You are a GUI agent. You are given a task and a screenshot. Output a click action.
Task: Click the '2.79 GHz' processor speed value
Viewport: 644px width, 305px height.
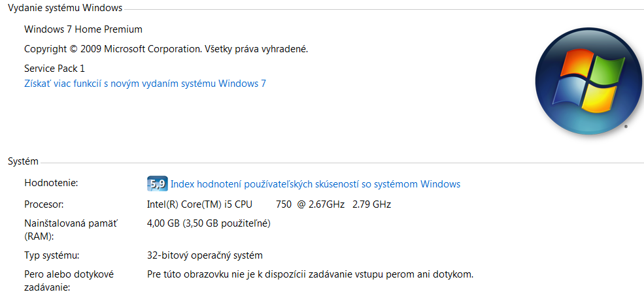click(x=371, y=204)
